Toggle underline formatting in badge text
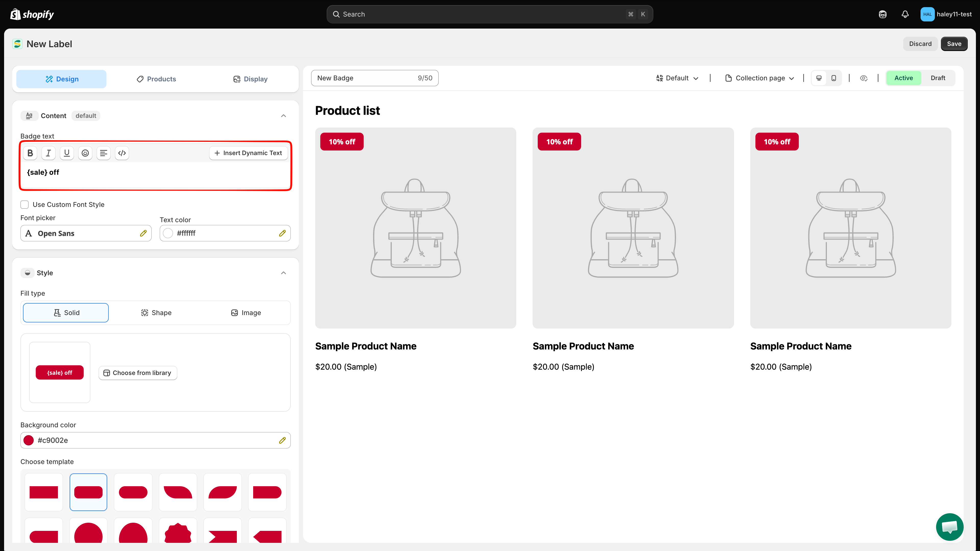This screenshot has width=980, height=551. 67,153
